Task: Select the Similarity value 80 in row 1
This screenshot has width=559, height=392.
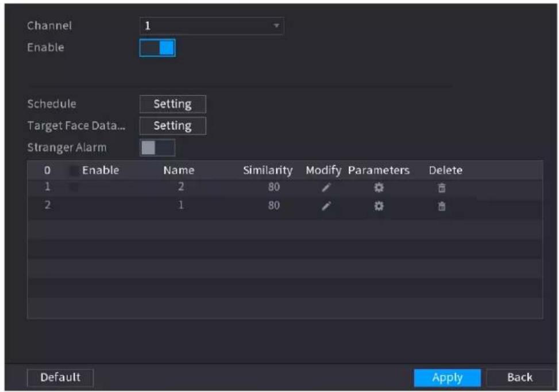Action: point(274,187)
